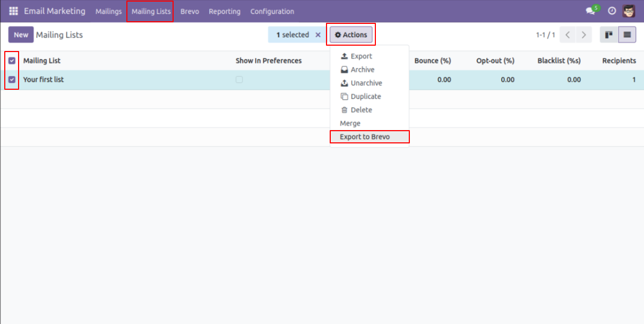Screen dimensions: 644x324
Task: Switch to list view
Action: pos(627,35)
